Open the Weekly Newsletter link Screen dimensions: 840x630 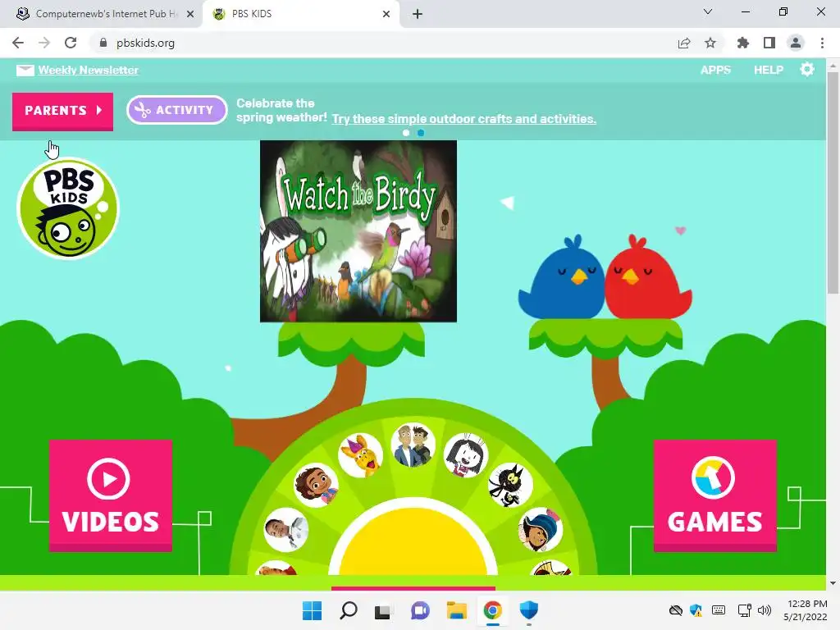tap(89, 71)
